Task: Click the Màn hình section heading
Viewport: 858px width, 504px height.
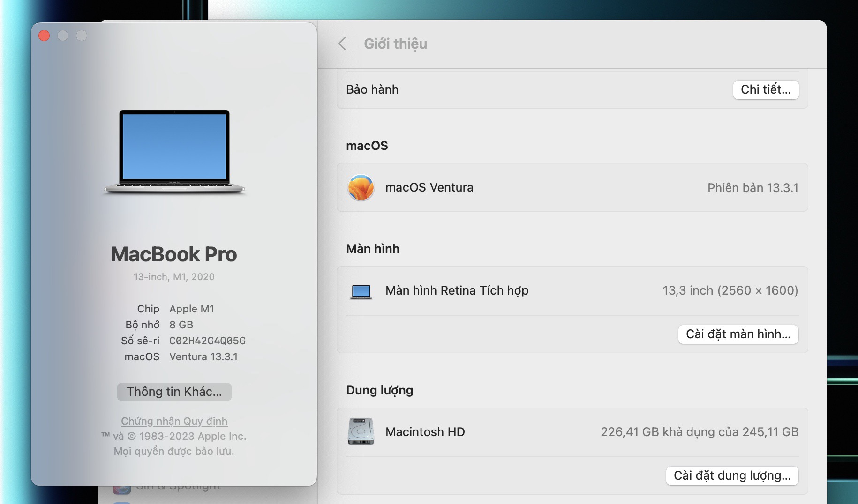Action: point(373,249)
